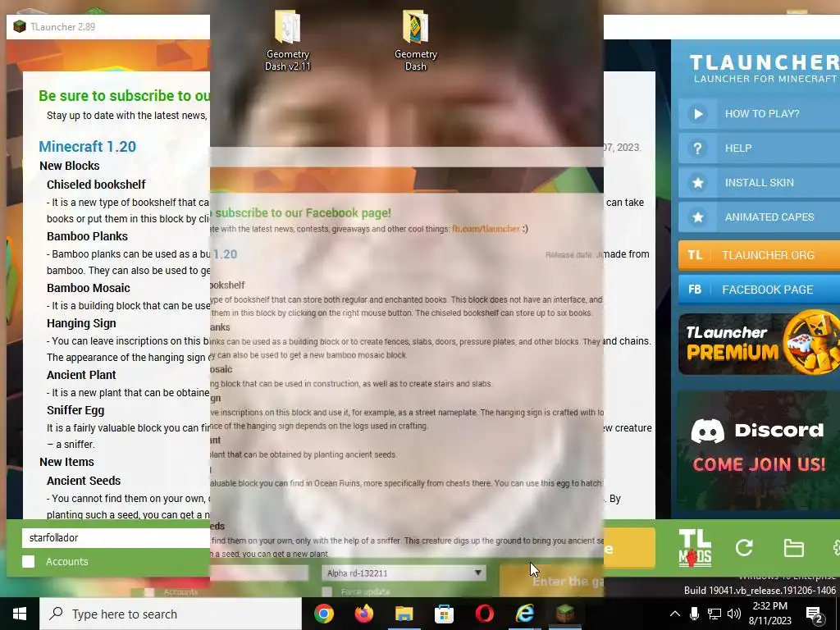Viewport: 840px width, 630px height.
Task: Click the TLauncher block icon in the title bar
Action: tap(20, 26)
